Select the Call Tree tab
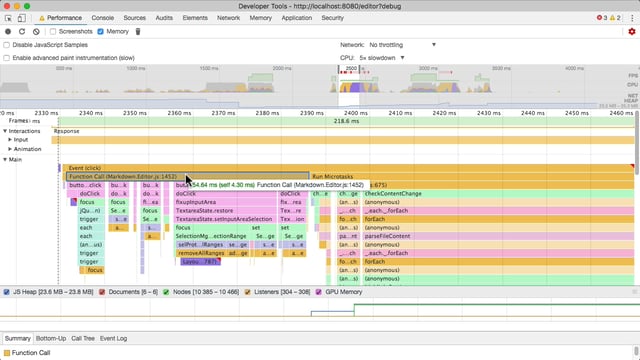Image resolution: width=640 pixels, height=360 pixels. coord(83,338)
